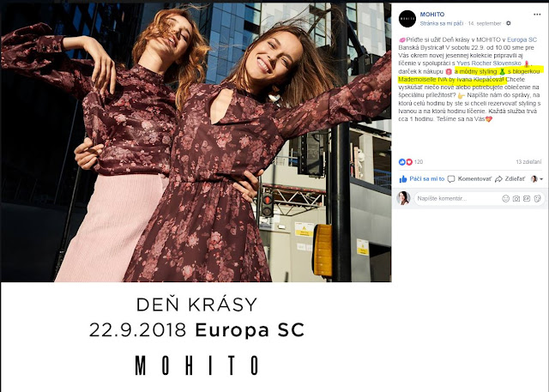Expand the commenting-as profile picture dropdown

coord(537,179)
